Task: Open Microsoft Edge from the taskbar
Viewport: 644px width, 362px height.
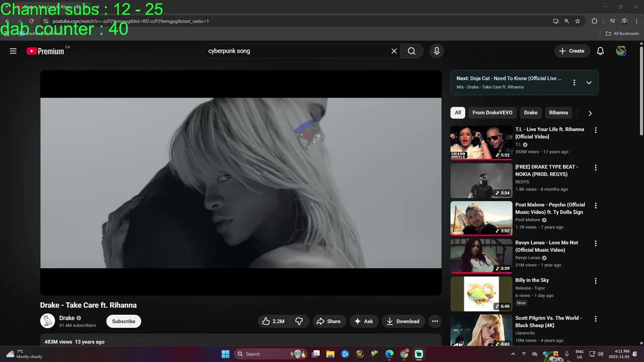Action: tap(389, 354)
